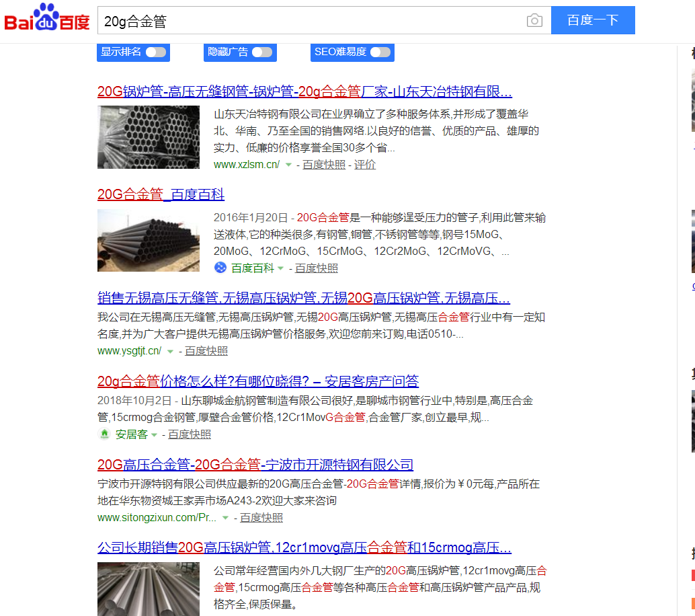This screenshot has height=616, width=695.
Task: Click the 百度一下 search button
Action: (x=593, y=20)
